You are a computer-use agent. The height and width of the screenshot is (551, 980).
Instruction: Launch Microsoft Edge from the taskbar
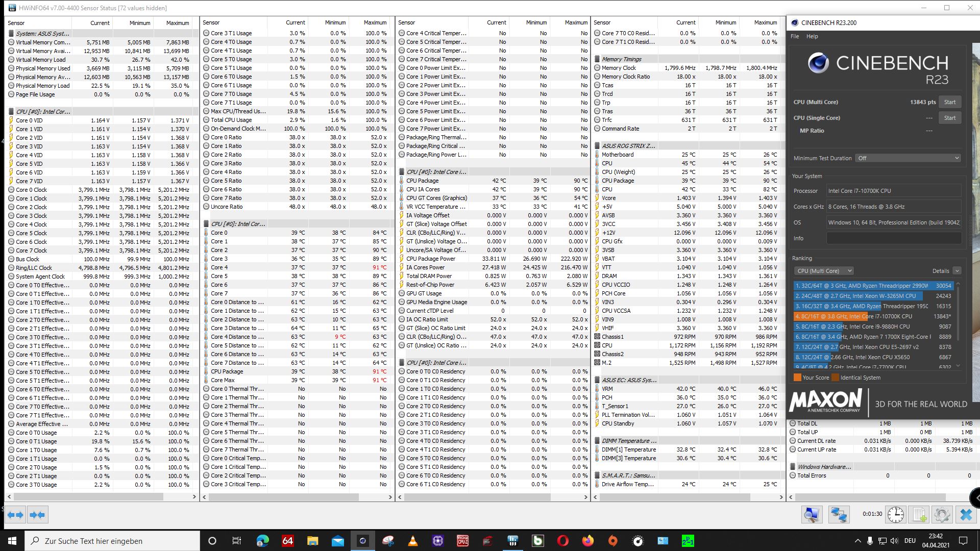coord(262,541)
